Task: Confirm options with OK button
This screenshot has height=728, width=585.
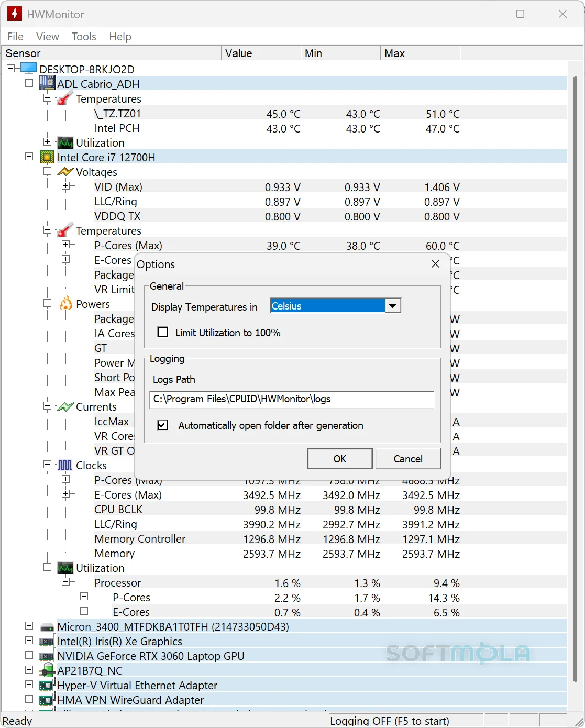Action: [x=340, y=459]
